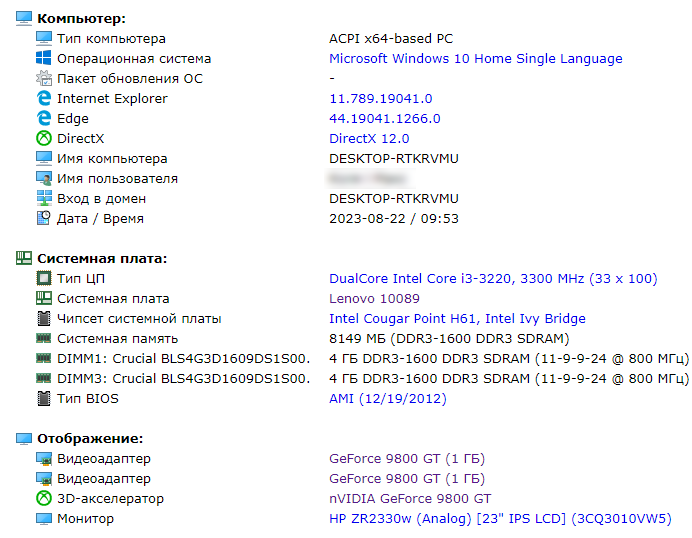The width and height of the screenshot is (692, 538).
Task: Select the Монитор label
Action: [x=85, y=519]
